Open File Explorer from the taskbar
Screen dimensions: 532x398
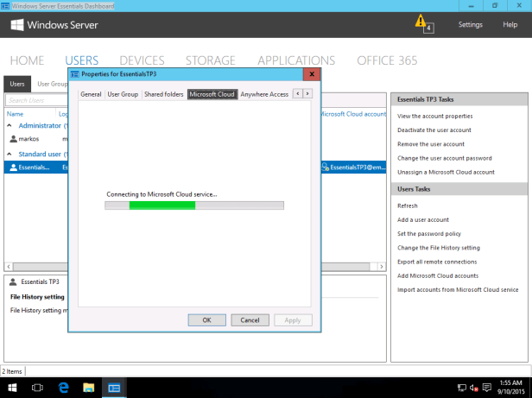(x=88, y=388)
